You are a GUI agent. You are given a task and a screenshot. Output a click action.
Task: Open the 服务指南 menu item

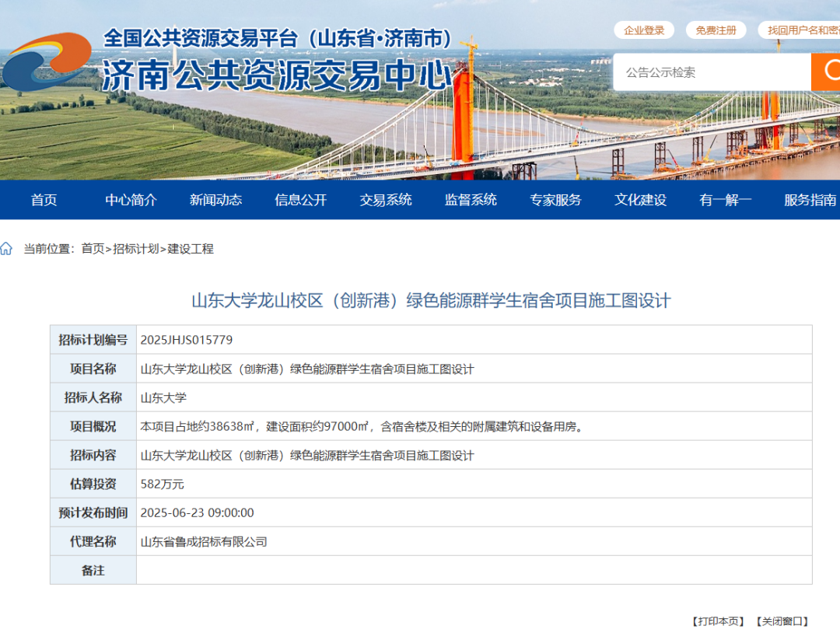(810, 200)
